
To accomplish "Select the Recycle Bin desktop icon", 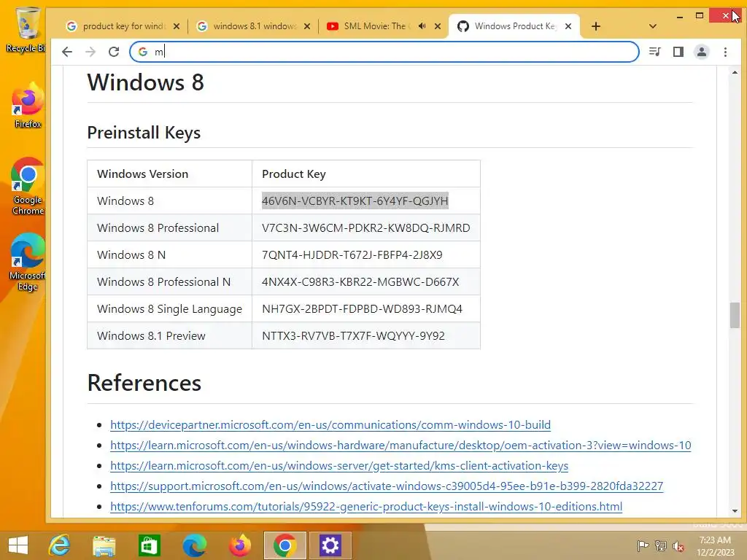I will tap(26, 29).
